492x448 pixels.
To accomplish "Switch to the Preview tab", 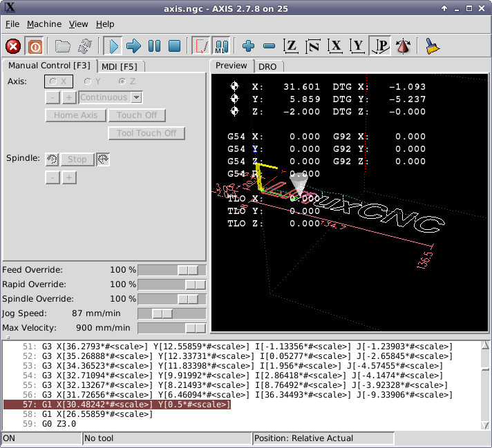I will 231,66.
